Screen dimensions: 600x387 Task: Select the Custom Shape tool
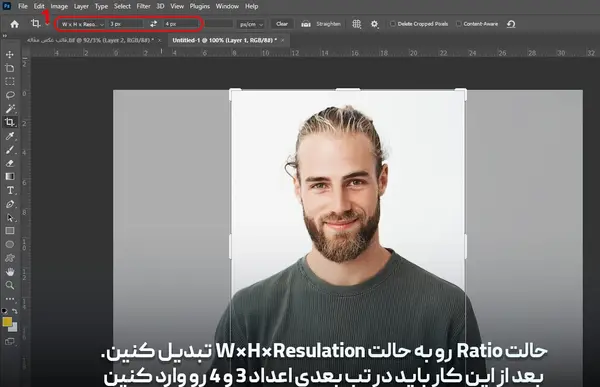click(10, 258)
